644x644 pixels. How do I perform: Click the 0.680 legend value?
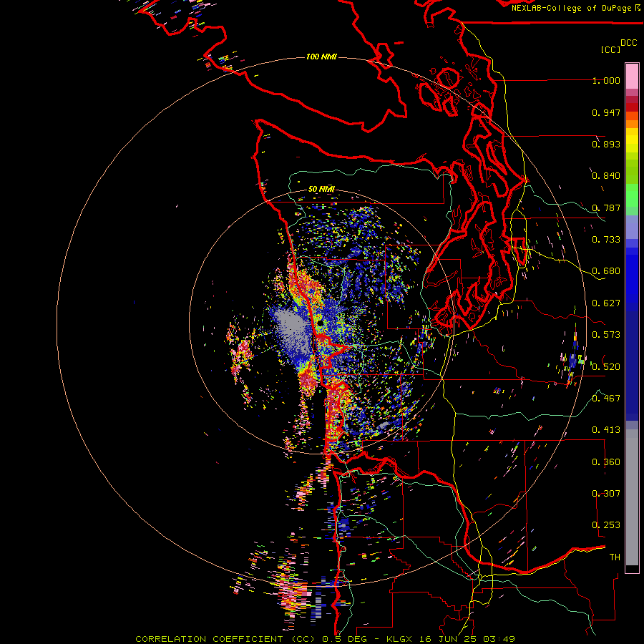click(606, 271)
